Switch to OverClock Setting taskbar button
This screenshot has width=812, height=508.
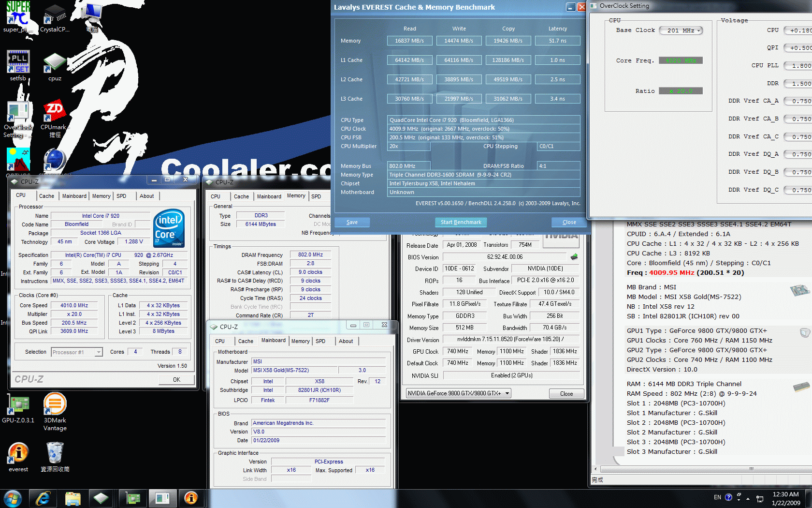pyautogui.click(x=162, y=498)
